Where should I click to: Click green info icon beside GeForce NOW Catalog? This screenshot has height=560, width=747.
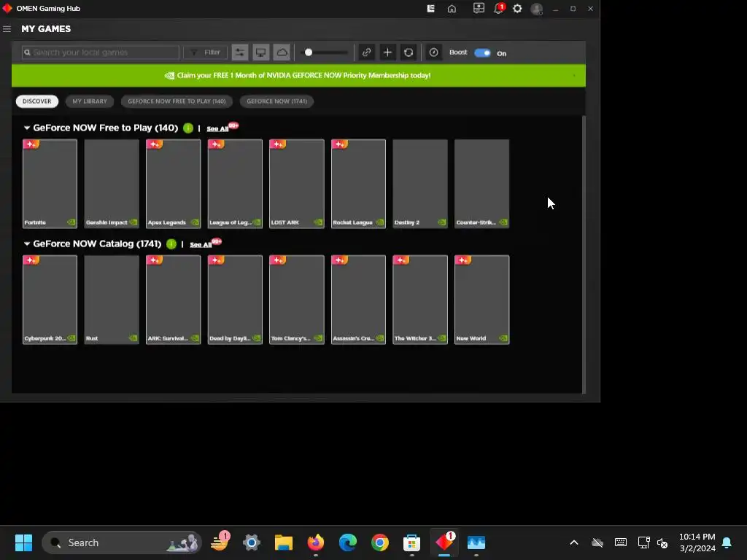[171, 244]
